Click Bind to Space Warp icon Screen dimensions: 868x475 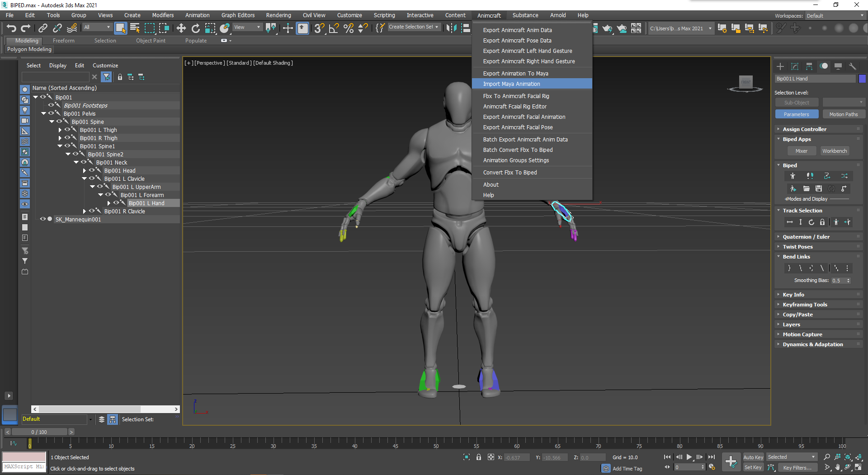[72, 28]
